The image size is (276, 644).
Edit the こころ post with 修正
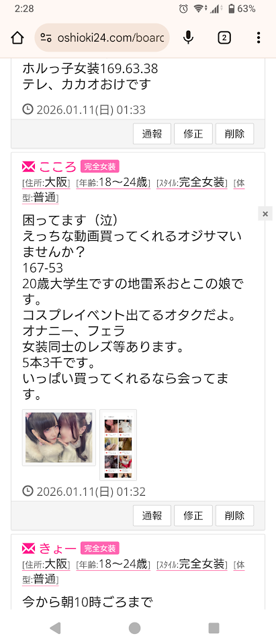(193, 515)
